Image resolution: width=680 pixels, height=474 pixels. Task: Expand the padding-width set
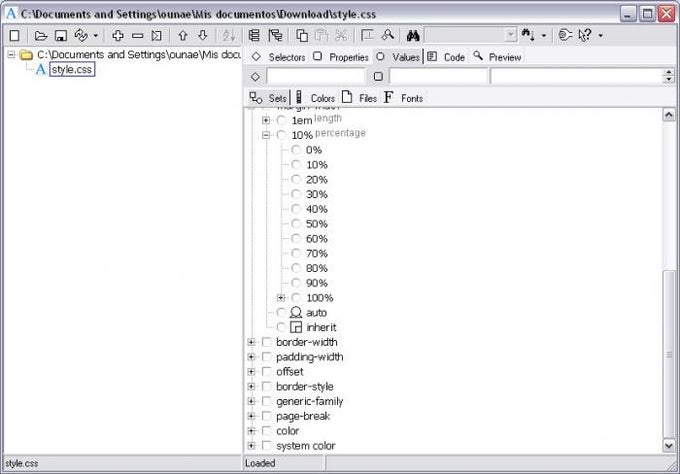[x=251, y=357]
